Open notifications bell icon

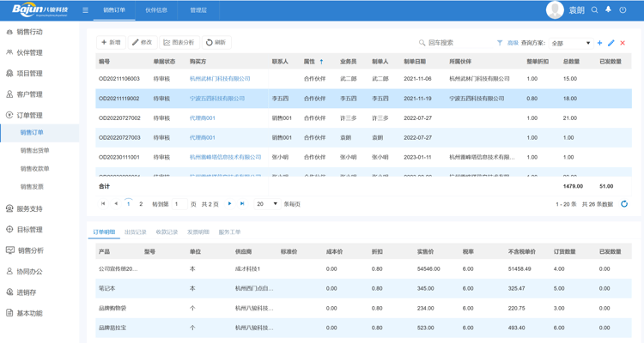point(609,10)
